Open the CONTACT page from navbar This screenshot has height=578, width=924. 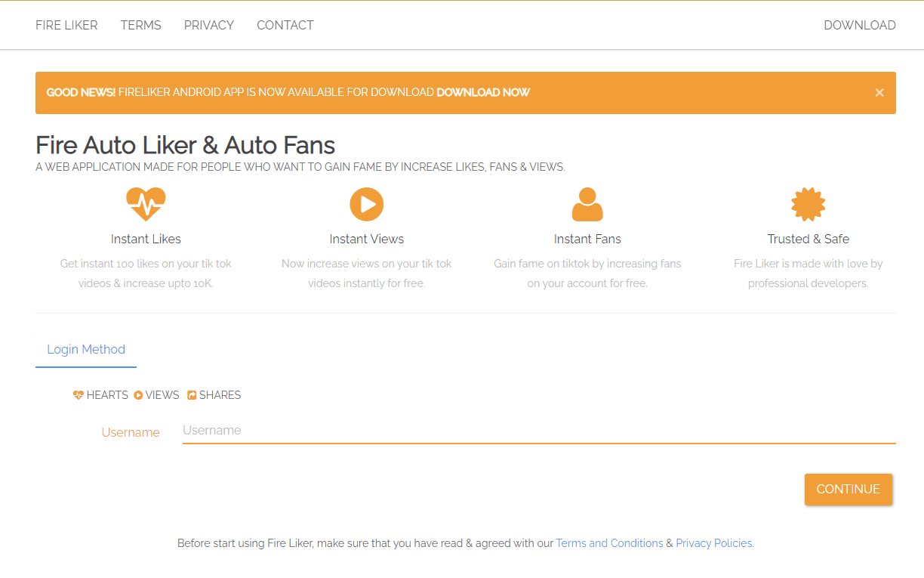(x=285, y=25)
